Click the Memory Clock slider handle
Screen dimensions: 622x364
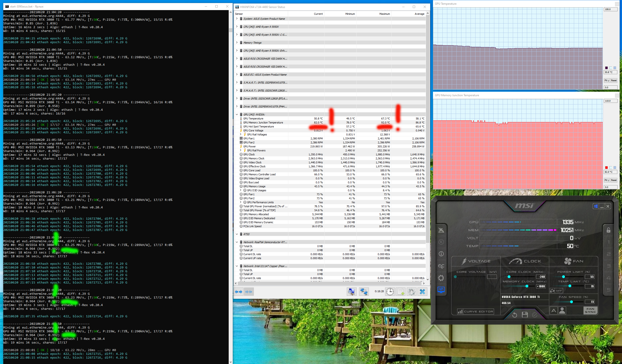[x=527, y=286]
